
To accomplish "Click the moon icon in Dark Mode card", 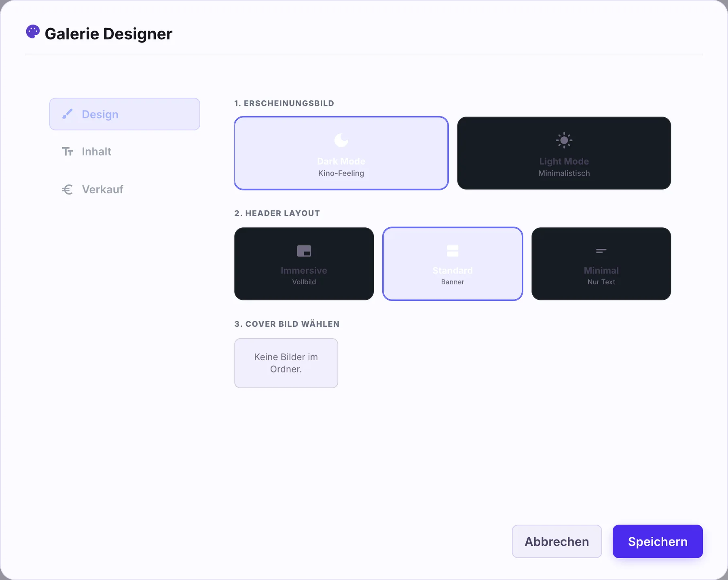I will coord(341,140).
